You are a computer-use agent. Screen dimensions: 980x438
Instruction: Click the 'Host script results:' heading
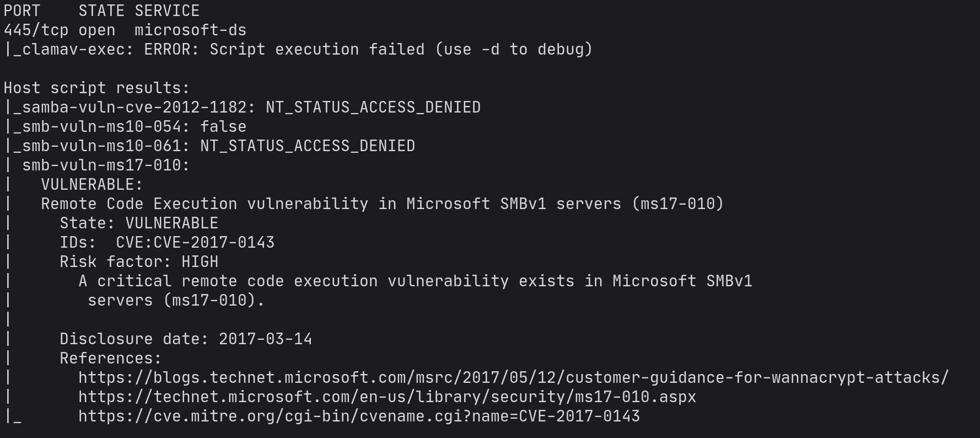(96, 88)
